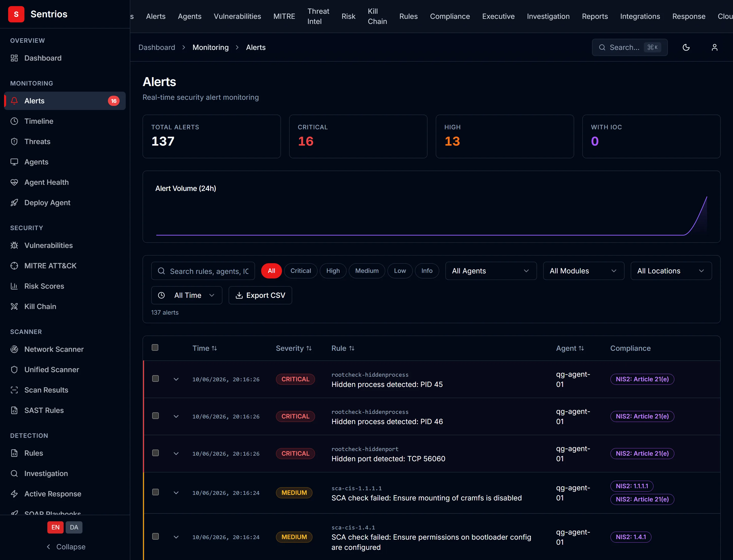The height and width of the screenshot is (560, 733).
Task: Expand the bootloader config SCA row
Action: pyautogui.click(x=176, y=537)
